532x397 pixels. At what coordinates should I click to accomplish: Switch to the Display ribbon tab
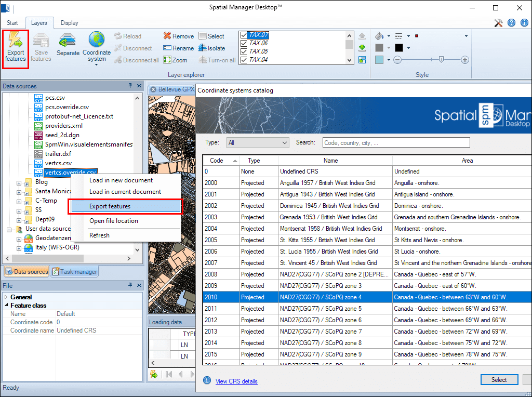69,23
